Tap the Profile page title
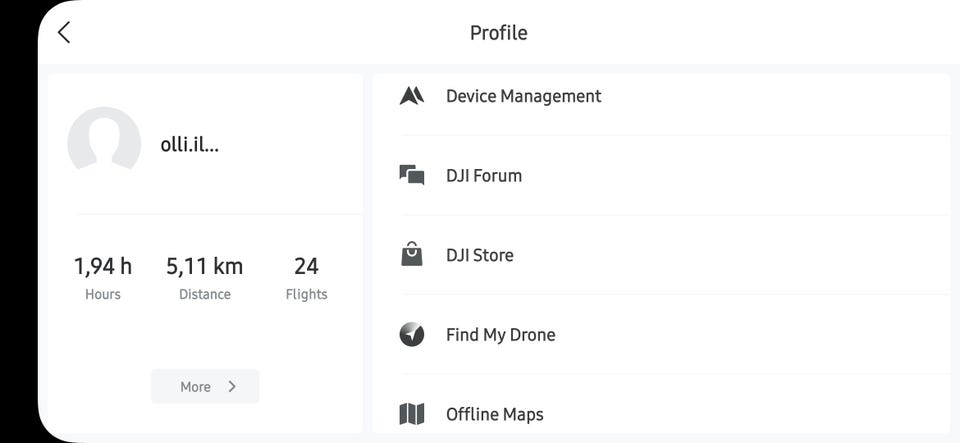 pyautogui.click(x=498, y=32)
